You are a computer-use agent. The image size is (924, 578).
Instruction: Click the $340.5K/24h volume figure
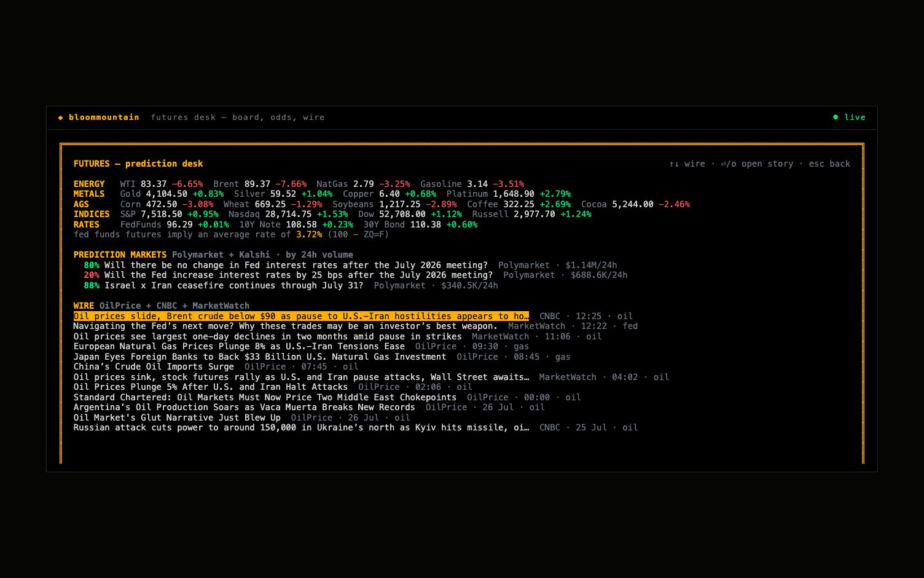pos(469,285)
